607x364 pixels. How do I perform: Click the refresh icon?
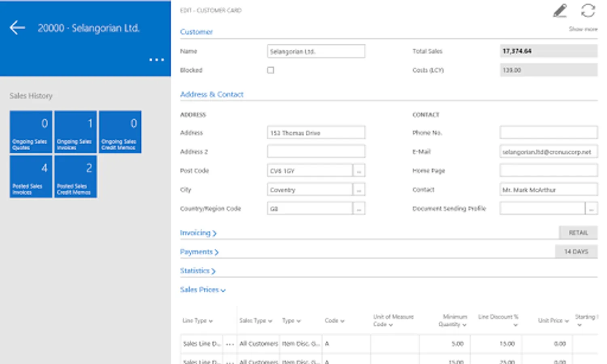588,11
